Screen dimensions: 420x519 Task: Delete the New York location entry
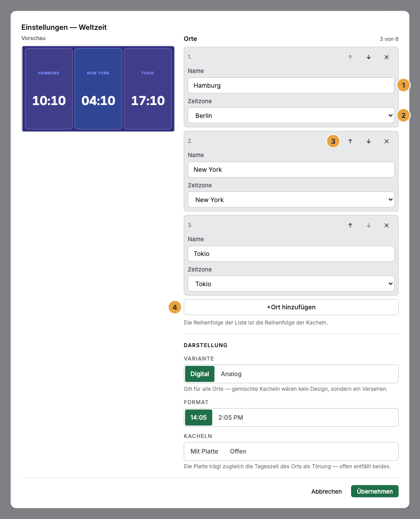pyautogui.click(x=387, y=142)
